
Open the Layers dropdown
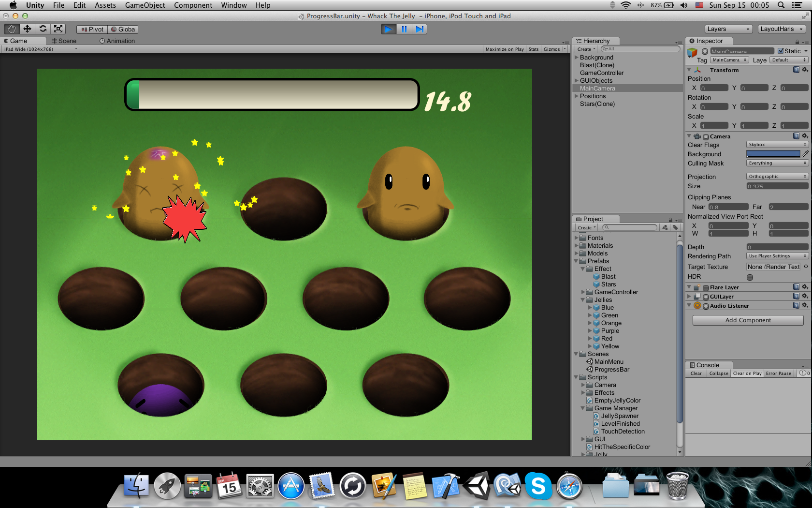tap(728, 29)
